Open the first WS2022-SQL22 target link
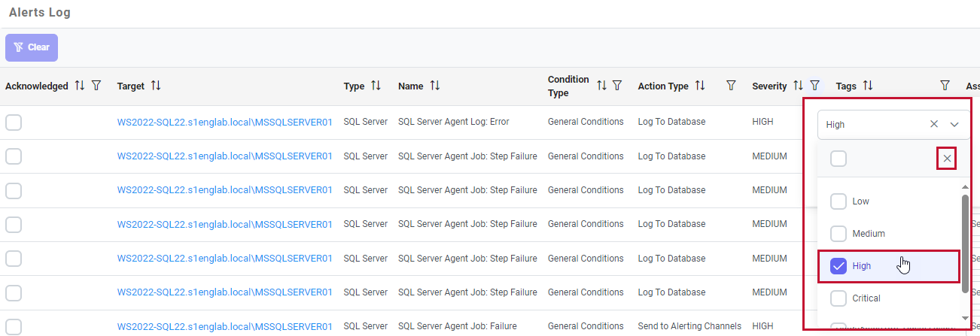The width and height of the screenshot is (980, 336). 224,122
